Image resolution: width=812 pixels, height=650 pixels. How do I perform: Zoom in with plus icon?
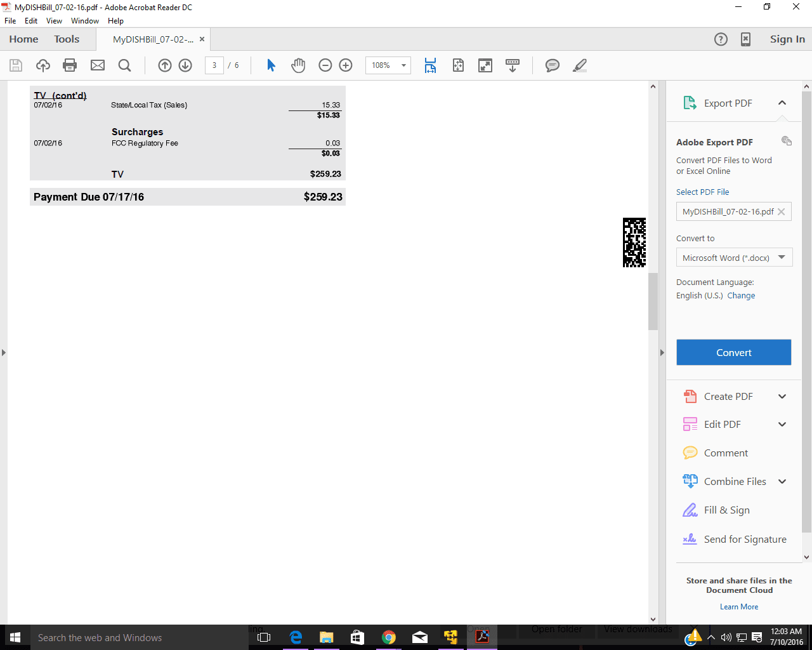click(346, 65)
